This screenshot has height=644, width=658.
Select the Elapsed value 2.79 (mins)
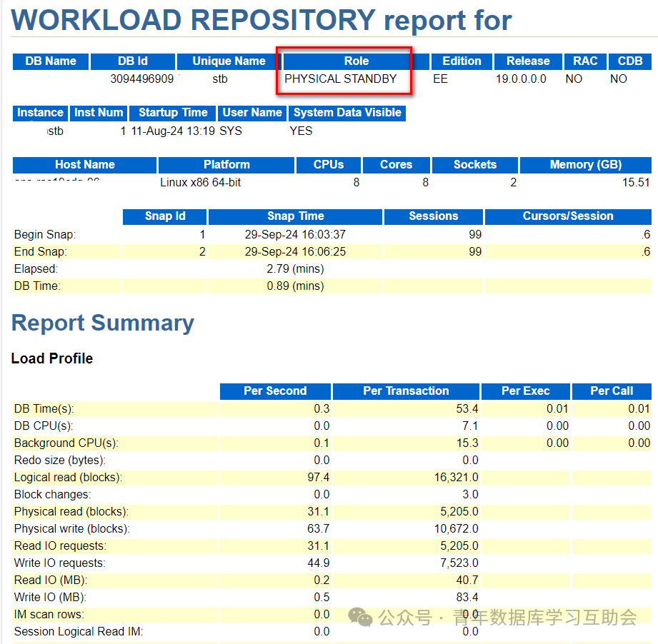pyautogui.click(x=295, y=268)
